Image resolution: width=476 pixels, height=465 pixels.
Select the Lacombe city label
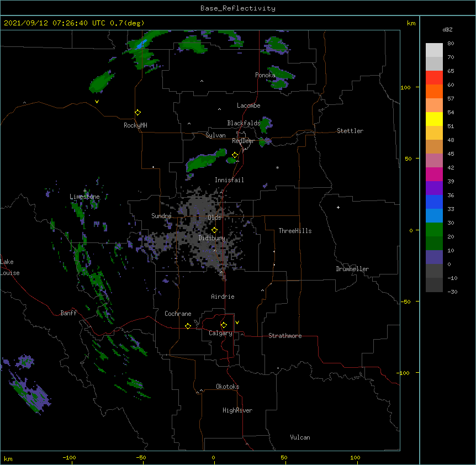pyautogui.click(x=248, y=105)
